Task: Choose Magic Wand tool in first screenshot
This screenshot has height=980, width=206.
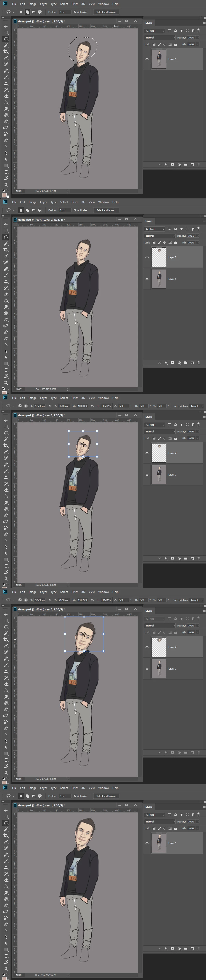Action: click(x=6, y=45)
